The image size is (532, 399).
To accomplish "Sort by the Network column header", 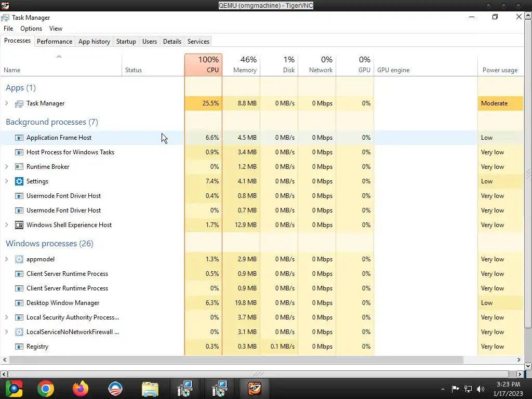I will click(x=317, y=65).
